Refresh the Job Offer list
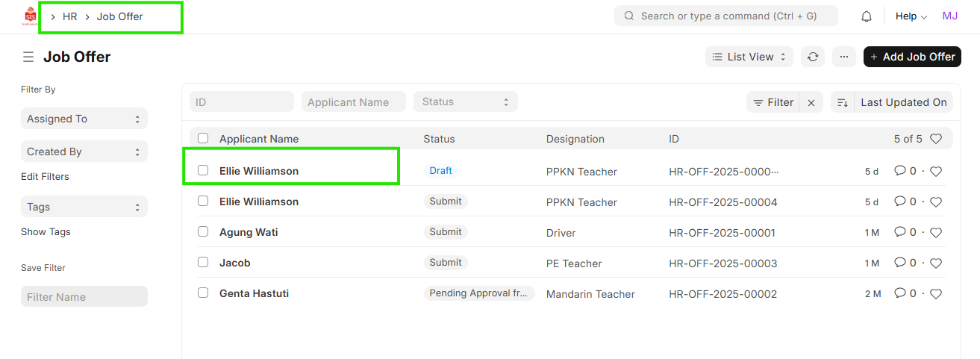The image size is (980, 359). tap(813, 57)
